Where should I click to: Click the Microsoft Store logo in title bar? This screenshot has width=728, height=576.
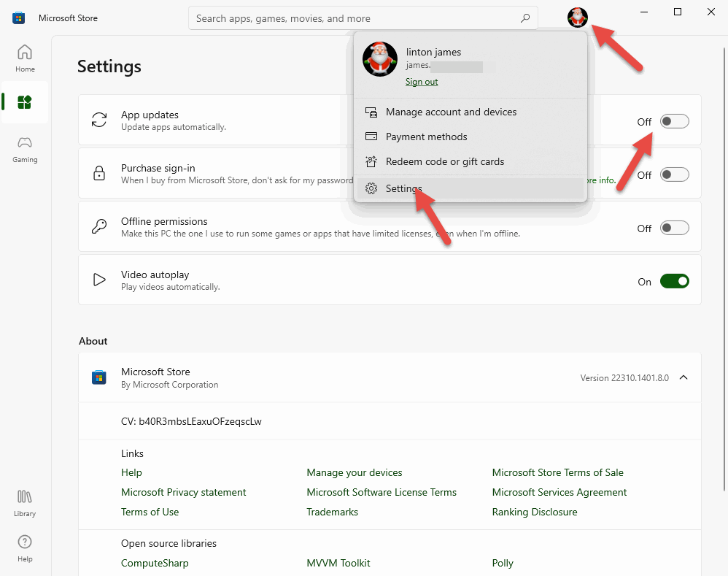point(18,18)
